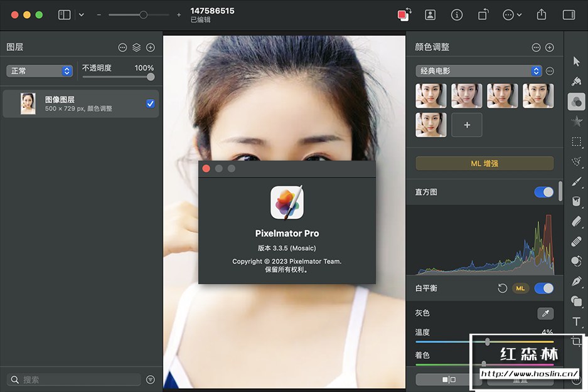
Task: Click the ML 增强 button
Action: [484, 164]
